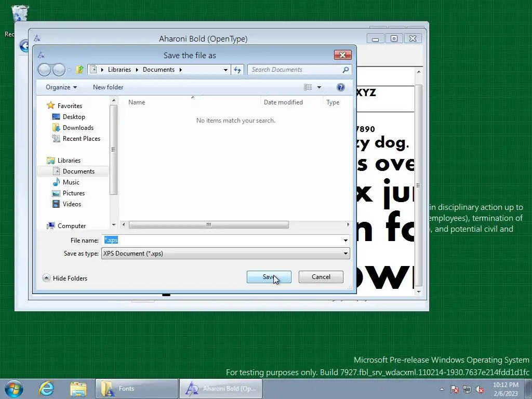Close the Save the file as dialog
This screenshot has height=399, width=532.
click(343, 55)
